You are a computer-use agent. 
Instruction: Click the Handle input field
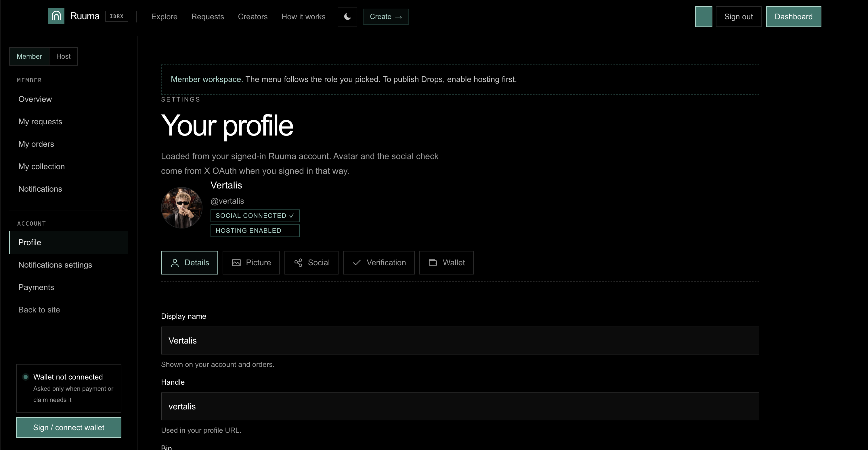click(460, 407)
